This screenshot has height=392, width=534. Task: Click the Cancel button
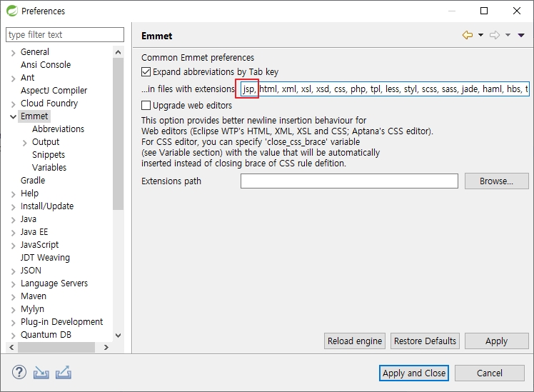point(490,373)
